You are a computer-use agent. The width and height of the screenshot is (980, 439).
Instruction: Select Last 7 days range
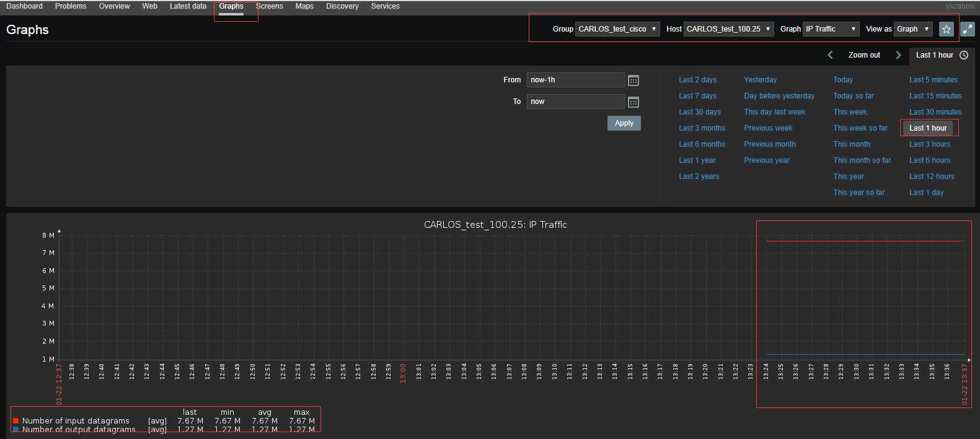tap(697, 96)
